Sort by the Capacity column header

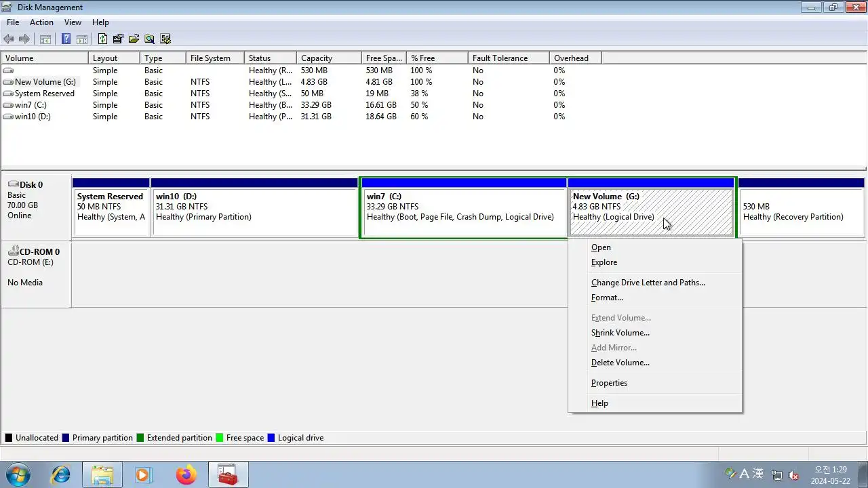click(329, 58)
